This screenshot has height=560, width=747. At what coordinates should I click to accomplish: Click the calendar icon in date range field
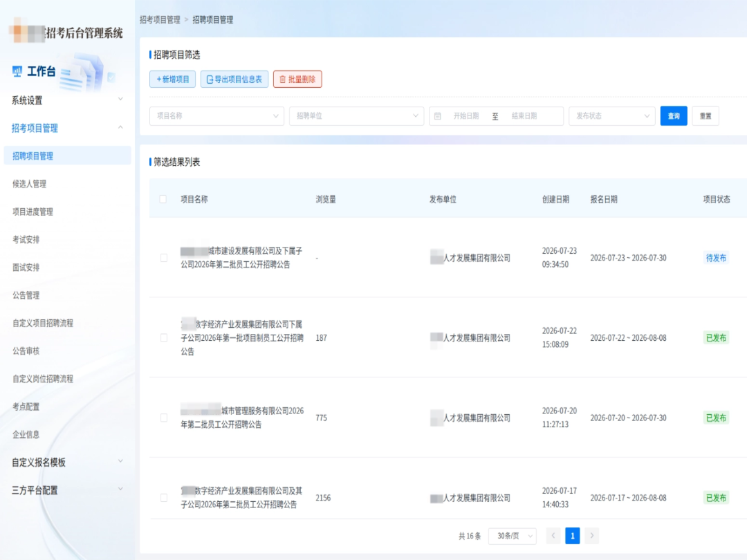click(437, 115)
